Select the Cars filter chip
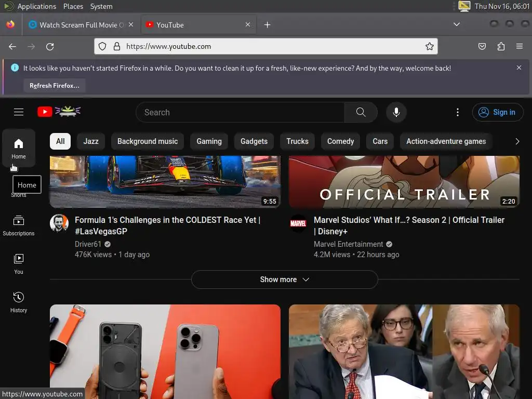This screenshot has height=399, width=532. [x=380, y=141]
